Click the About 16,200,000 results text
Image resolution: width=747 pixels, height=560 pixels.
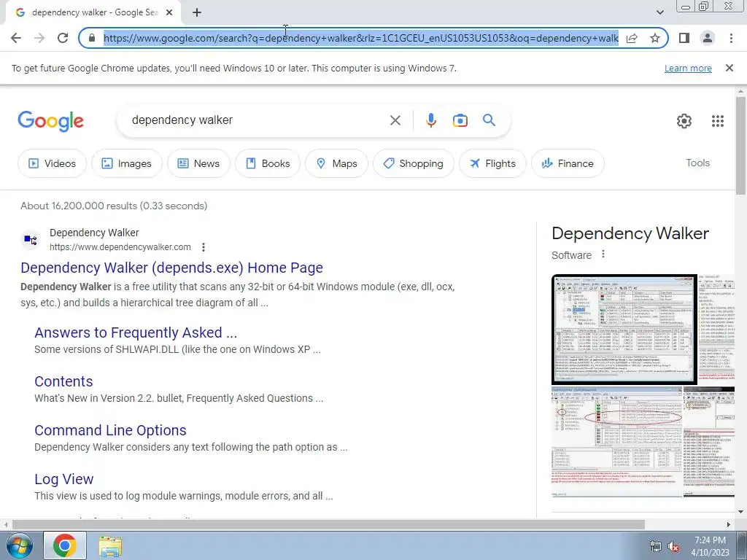coord(114,206)
